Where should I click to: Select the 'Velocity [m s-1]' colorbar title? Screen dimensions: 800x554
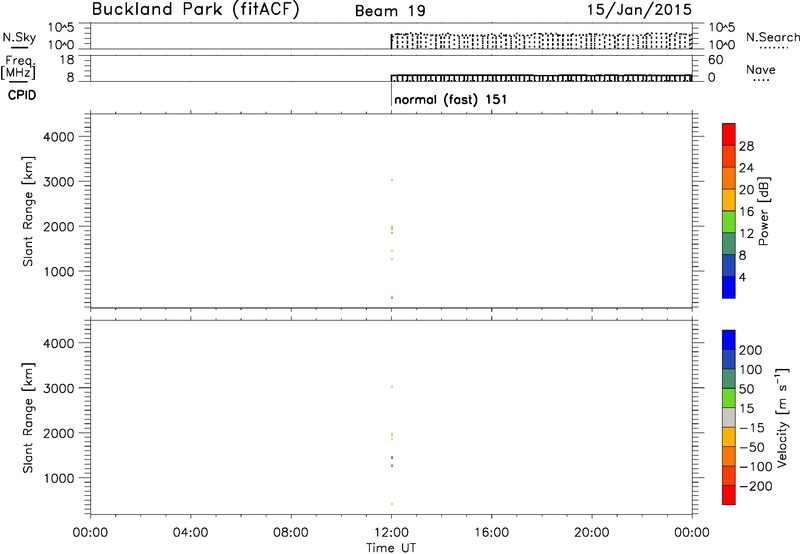point(782,417)
